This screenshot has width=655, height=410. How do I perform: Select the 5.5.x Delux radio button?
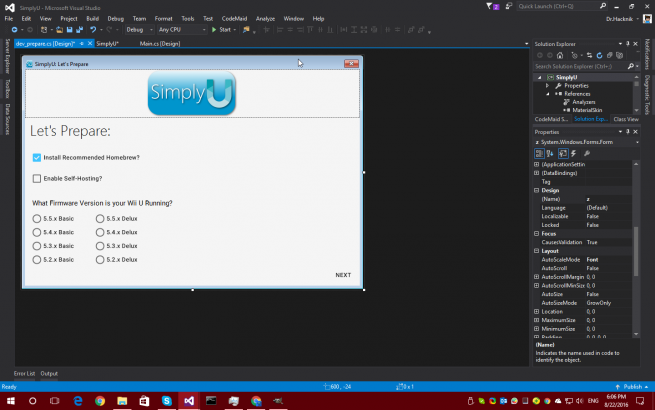click(x=100, y=219)
